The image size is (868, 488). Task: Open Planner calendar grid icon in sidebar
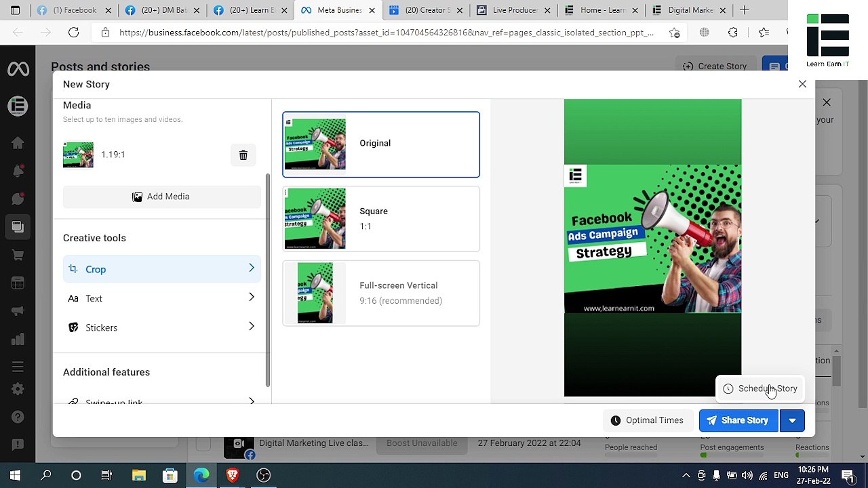(18, 283)
